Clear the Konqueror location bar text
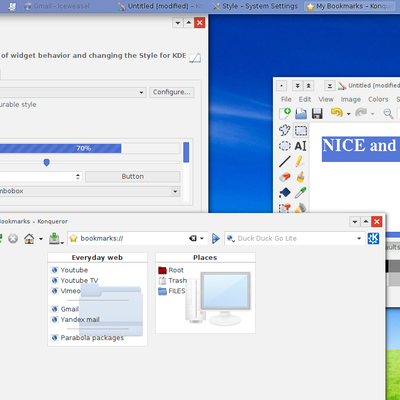This screenshot has width=400, height=400. pos(193,238)
